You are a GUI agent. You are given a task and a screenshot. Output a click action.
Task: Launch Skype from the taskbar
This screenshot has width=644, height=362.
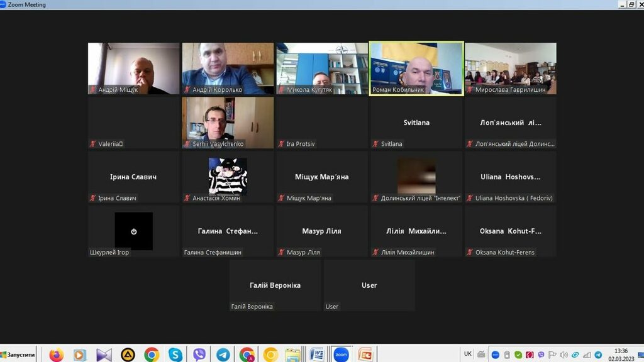[175, 354]
